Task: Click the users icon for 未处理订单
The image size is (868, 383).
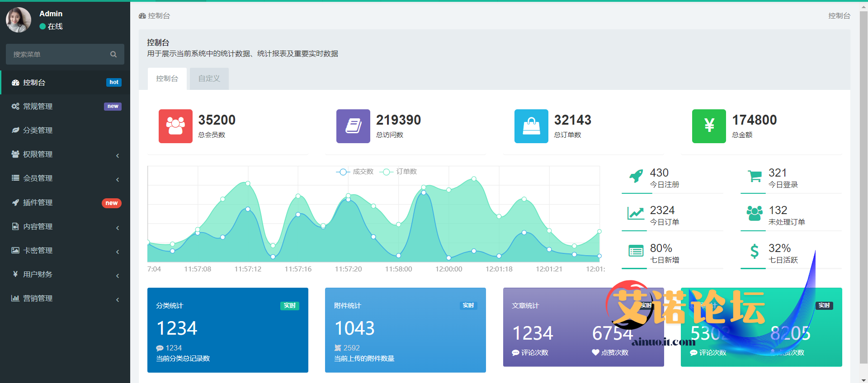Action: (x=755, y=213)
